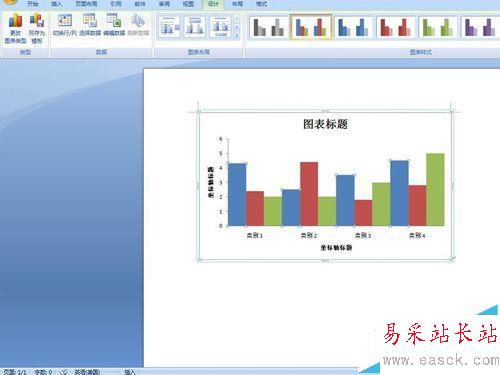Click value 6 on vertical axis
Image resolution: width=500 pixels, height=375 pixels.
pyautogui.click(x=221, y=139)
